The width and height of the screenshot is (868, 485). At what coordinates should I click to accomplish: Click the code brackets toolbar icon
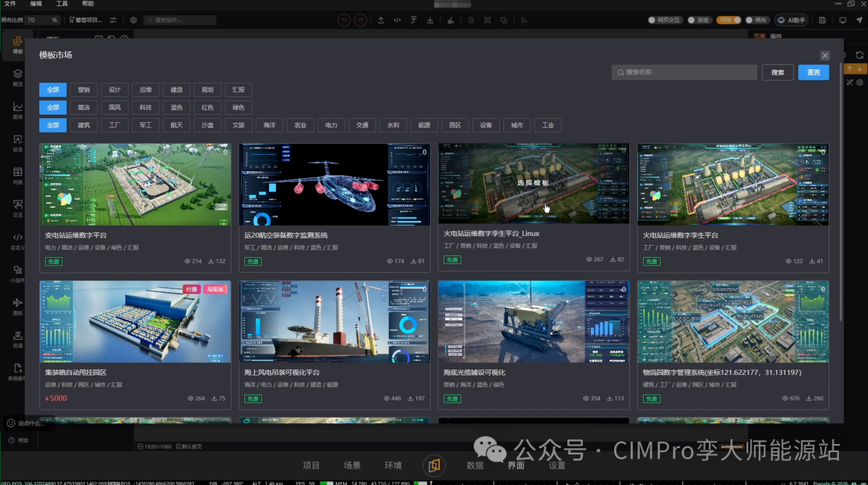(x=398, y=20)
